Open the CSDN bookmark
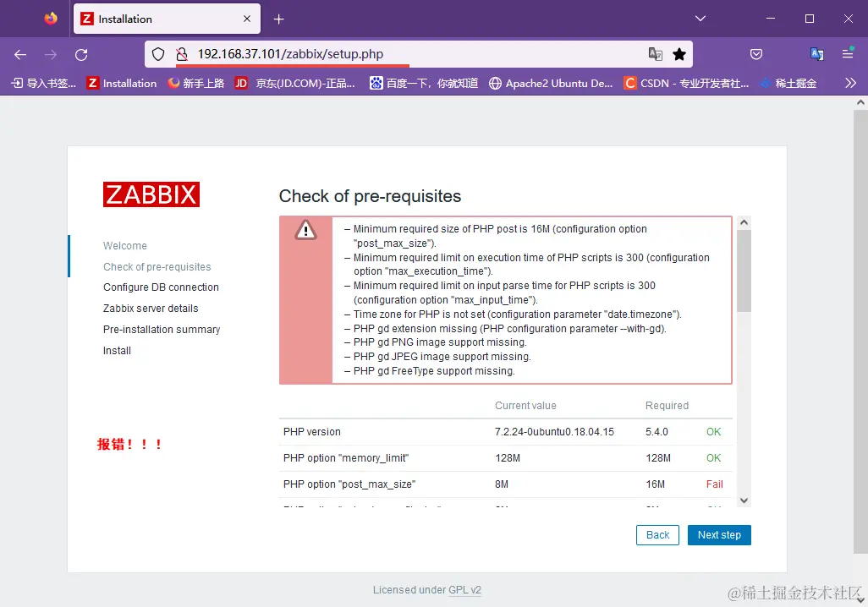The image size is (868, 607). pos(686,83)
